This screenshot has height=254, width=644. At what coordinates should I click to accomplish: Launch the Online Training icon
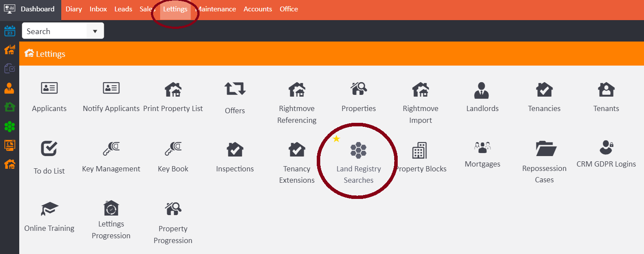point(49,209)
